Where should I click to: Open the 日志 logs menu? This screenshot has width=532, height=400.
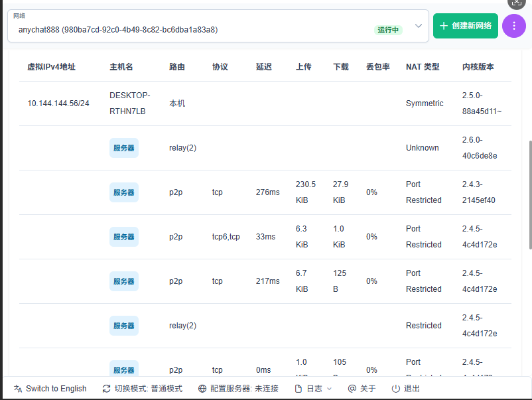coord(313,389)
